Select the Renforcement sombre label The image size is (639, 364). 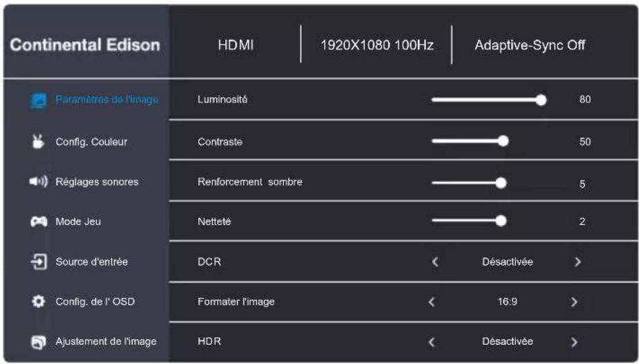[250, 182]
